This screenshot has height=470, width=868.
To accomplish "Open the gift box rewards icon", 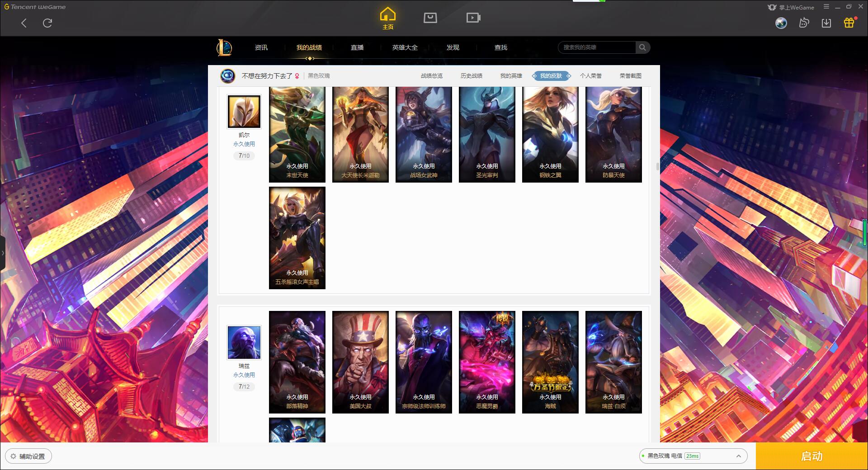I will tap(849, 23).
